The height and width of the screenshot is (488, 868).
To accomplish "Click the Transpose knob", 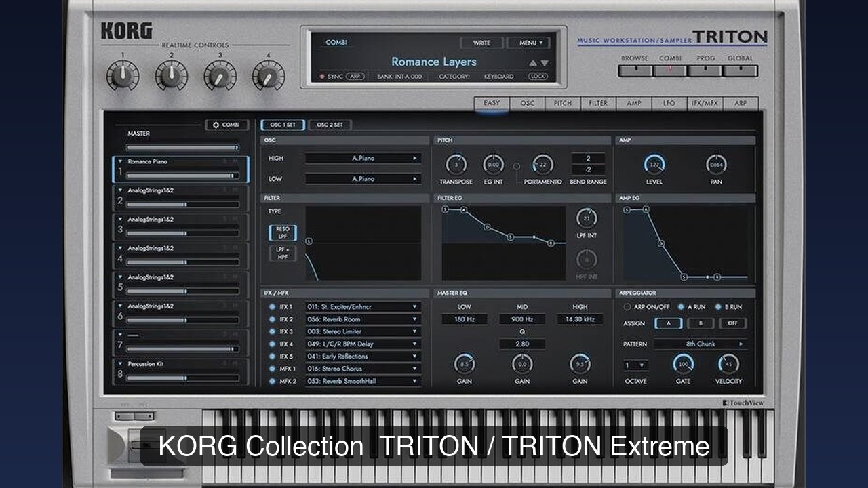I will pyautogui.click(x=456, y=165).
